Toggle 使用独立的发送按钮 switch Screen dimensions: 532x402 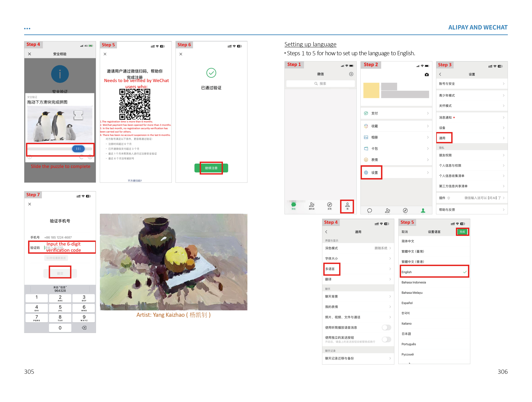[x=386, y=339]
